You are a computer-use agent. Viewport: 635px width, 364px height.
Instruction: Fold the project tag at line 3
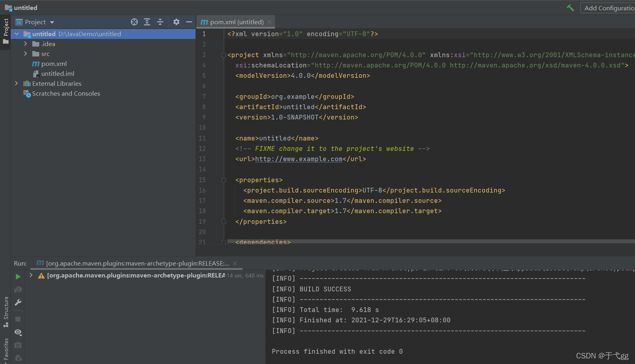click(x=224, y=55)
